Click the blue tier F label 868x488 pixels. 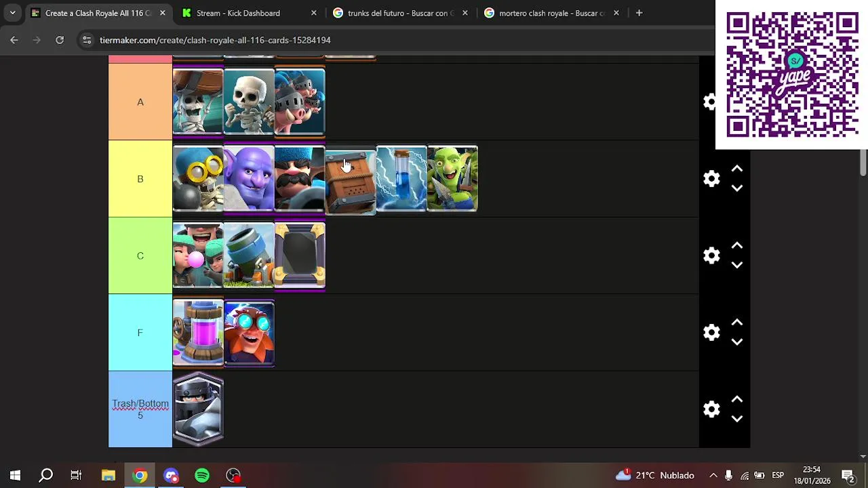point(140,333)
